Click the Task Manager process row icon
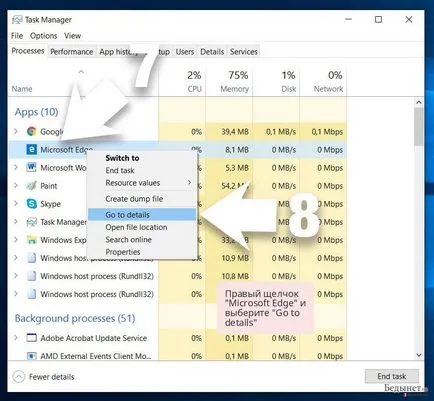 point(31,222)
